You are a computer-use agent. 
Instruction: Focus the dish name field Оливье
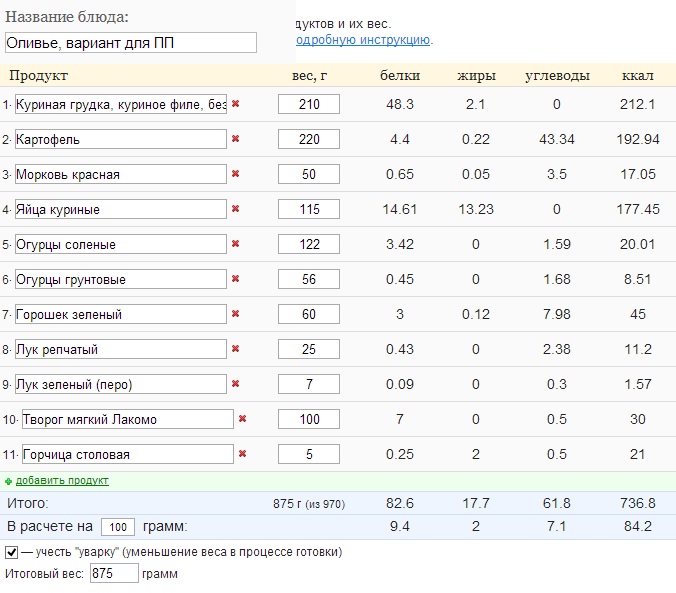(x=131, y=43)
